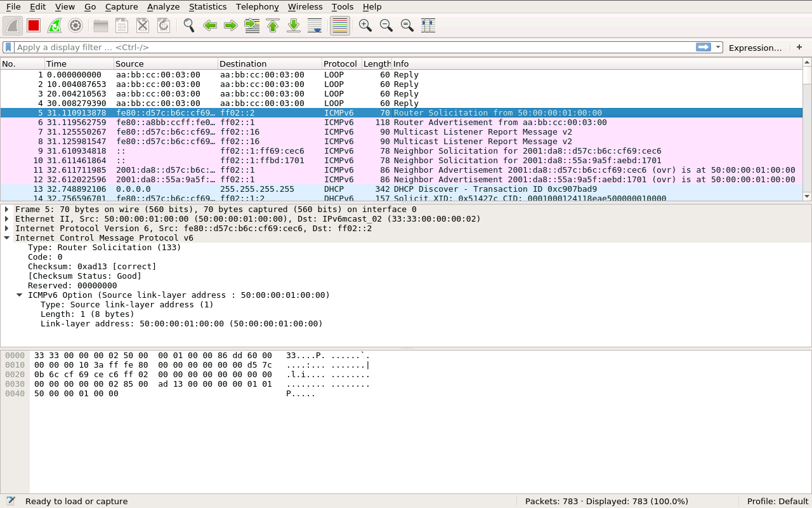Expand the Internet Protocol Version 6 section
This screenshot has height=508, width=812.
tap(6, 229)
